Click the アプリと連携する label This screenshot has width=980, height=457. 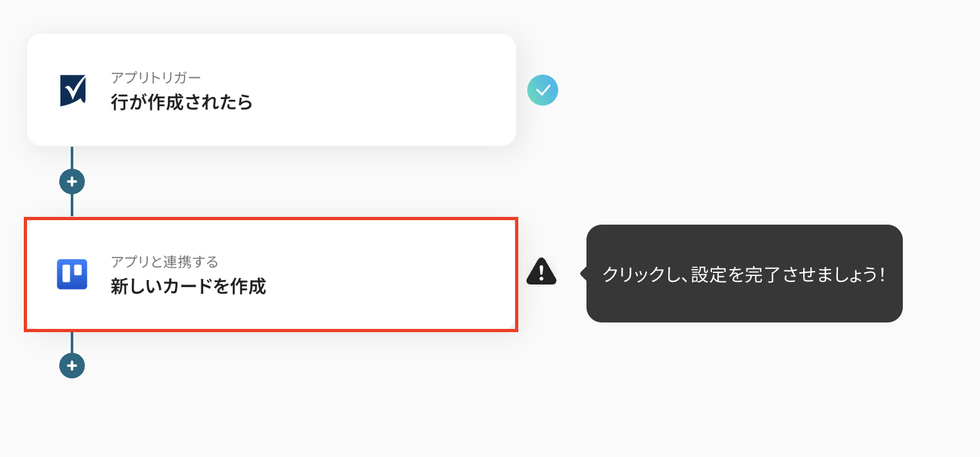click(x=165, y=262)
